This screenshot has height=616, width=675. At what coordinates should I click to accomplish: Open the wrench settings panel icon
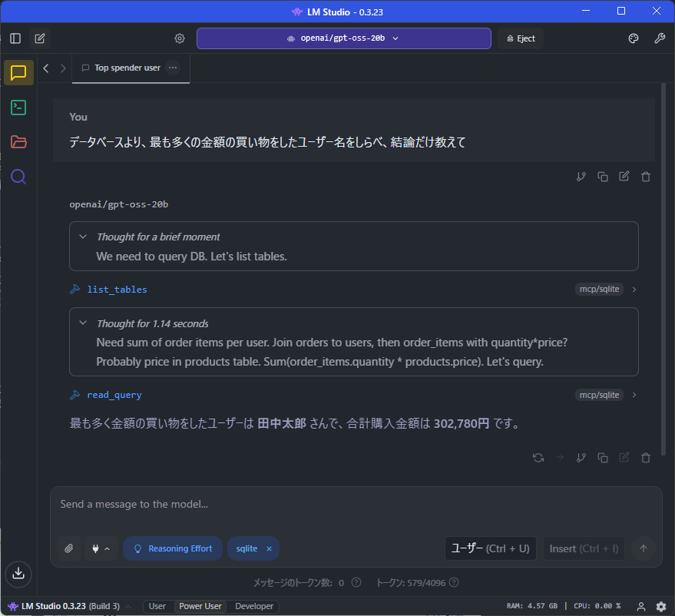coord(660,38)
